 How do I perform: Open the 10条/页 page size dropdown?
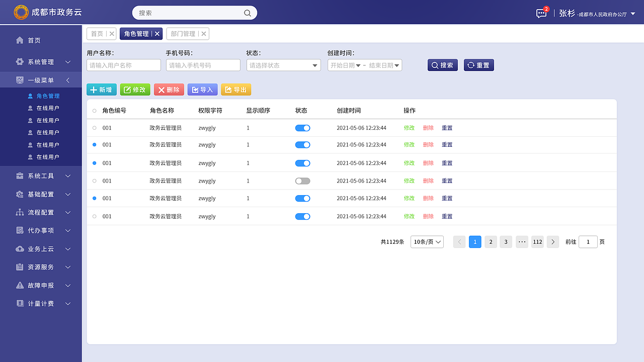pyautogui.click(x=427, y=242)
